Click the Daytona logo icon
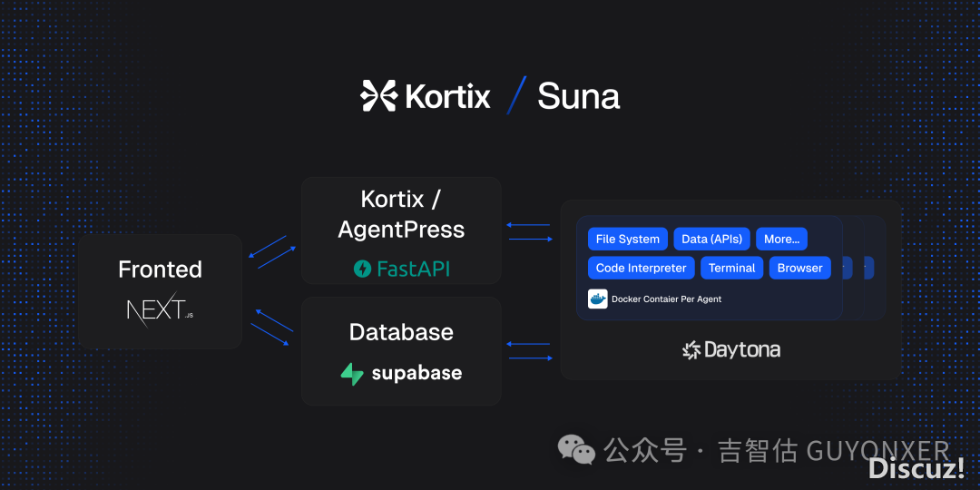Screen dimensions: 980x490 (691, 350)
